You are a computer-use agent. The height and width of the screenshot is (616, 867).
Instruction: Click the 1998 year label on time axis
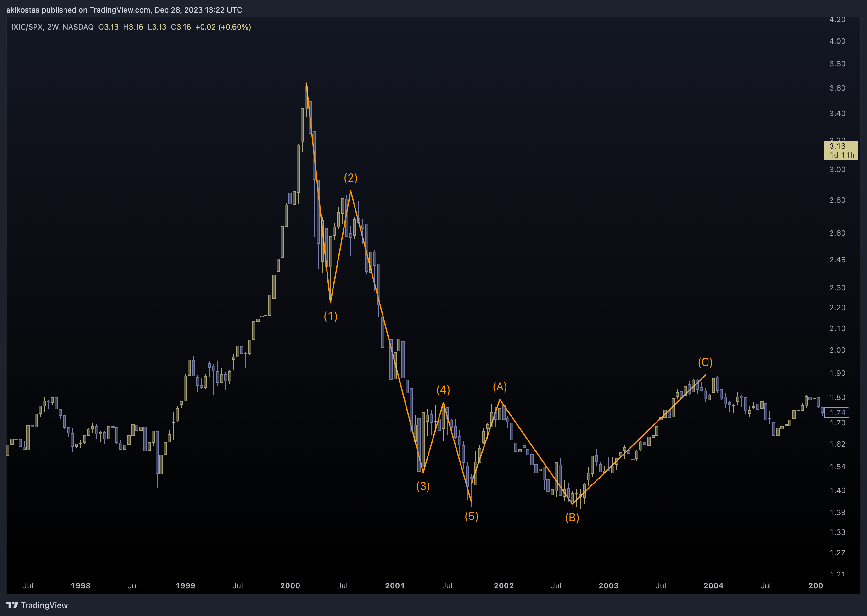coord(81,586)
